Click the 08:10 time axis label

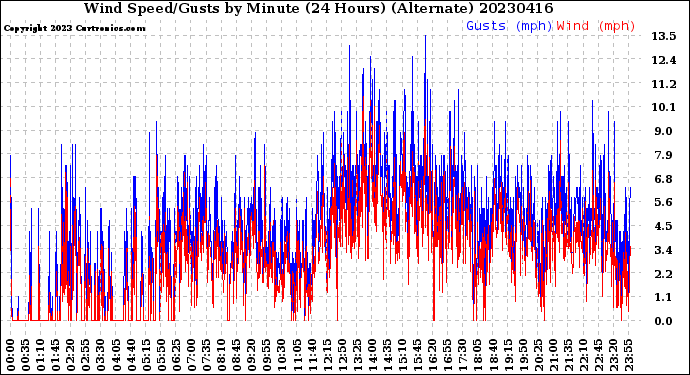[x=221, y=355]
